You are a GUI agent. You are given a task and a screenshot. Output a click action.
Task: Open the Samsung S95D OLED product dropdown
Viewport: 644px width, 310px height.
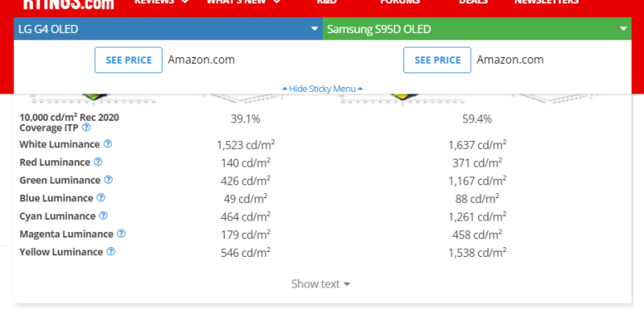[x=477, y=29]
